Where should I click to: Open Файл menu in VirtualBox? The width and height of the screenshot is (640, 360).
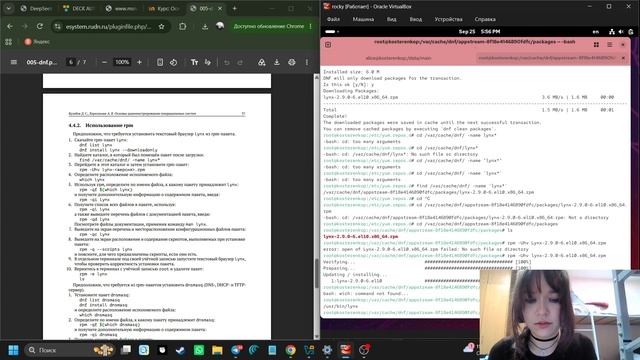(x=333, y=19)
